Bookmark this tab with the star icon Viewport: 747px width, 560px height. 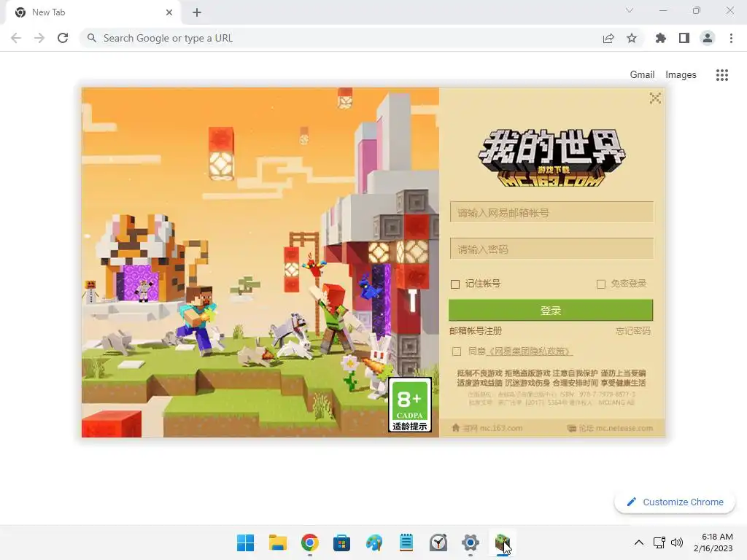(632, 38)
